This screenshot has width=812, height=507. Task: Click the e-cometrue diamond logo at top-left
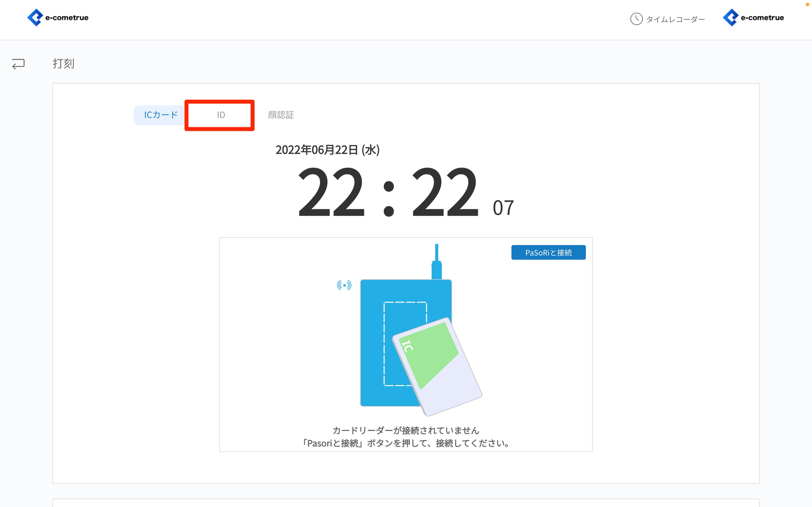35,17
